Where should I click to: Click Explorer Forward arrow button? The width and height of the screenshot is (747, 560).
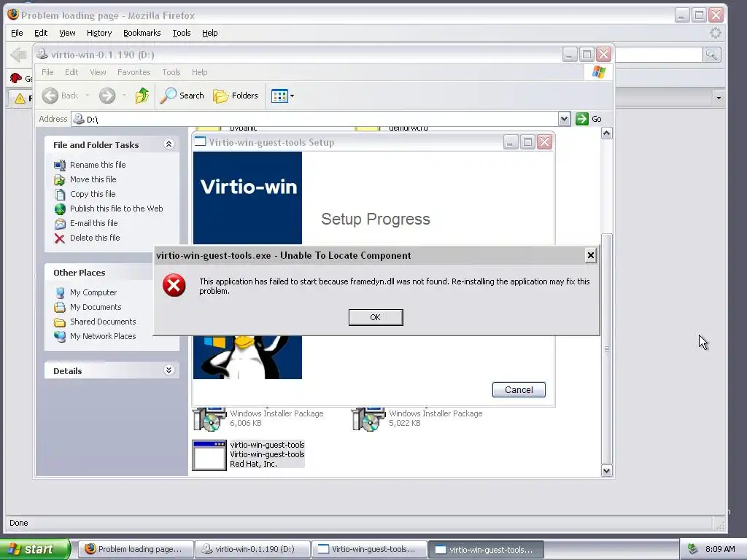pos(107,96)
